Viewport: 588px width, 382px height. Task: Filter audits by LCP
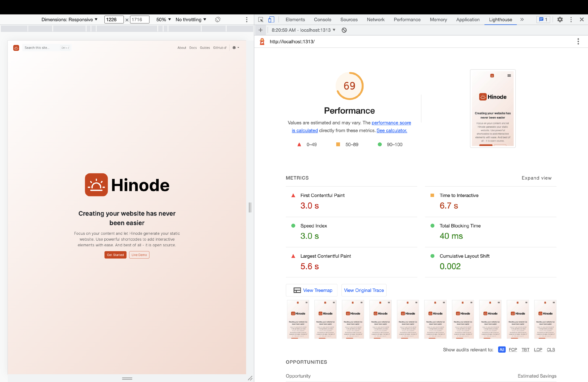538,350
